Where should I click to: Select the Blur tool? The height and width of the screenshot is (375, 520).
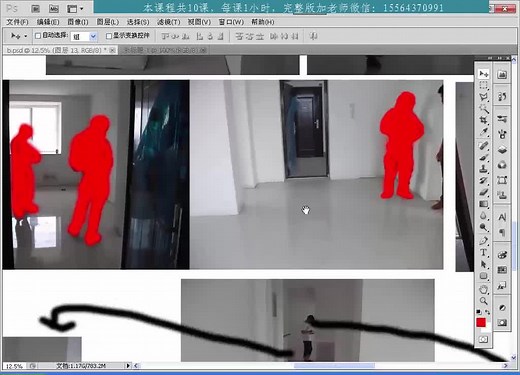[483, 216]
